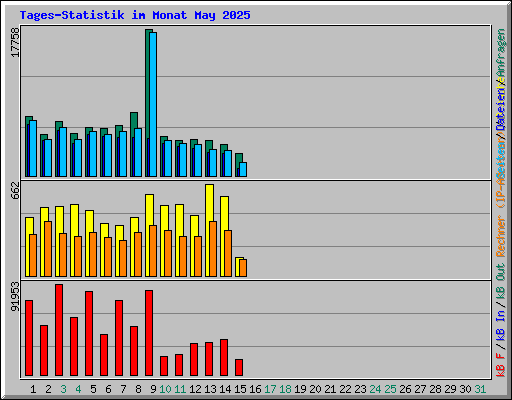Click the red bar for day 14

[x=224, y=358]
